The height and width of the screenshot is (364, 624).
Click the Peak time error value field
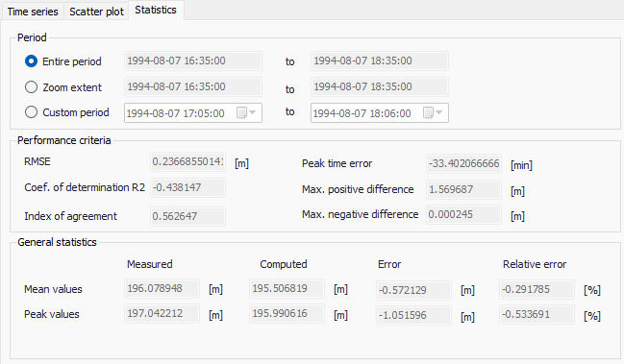tap(463, 163)
